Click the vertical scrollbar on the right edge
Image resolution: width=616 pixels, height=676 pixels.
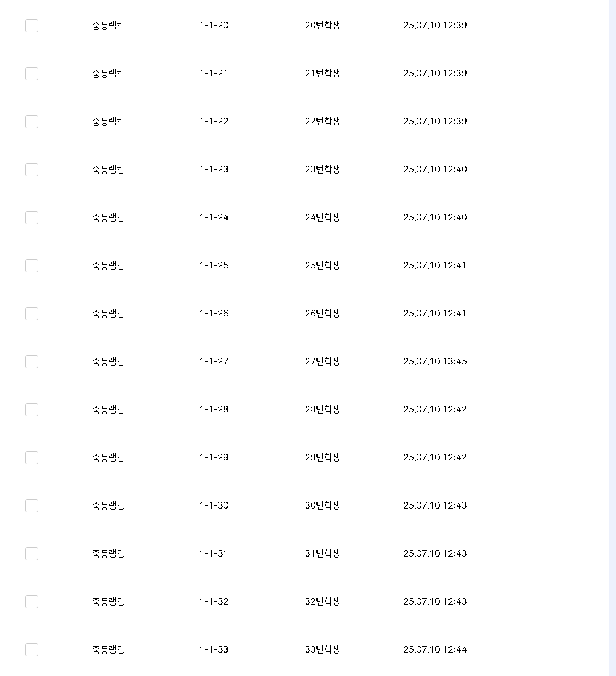pos(612,338)
